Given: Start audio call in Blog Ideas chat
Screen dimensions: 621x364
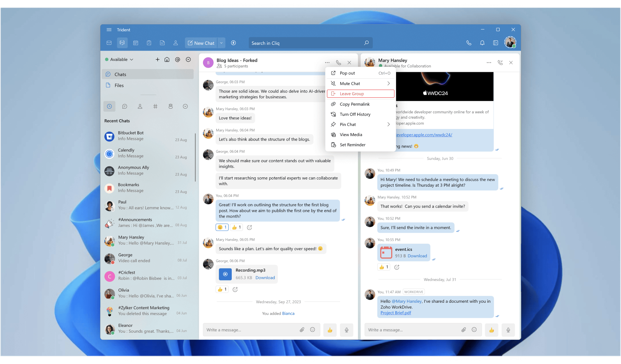Looking at the screenshot, I should coord(338,63).
